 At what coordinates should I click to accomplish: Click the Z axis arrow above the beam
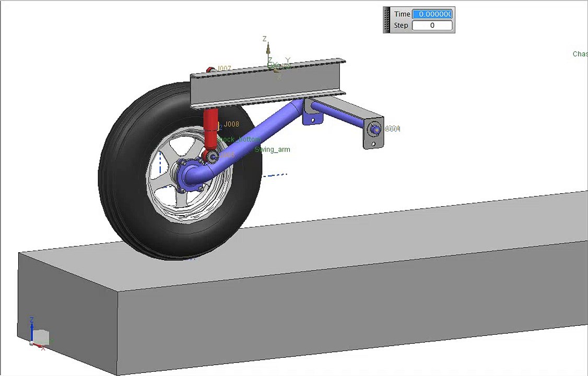pyautogui.click(x=268, y=48)
